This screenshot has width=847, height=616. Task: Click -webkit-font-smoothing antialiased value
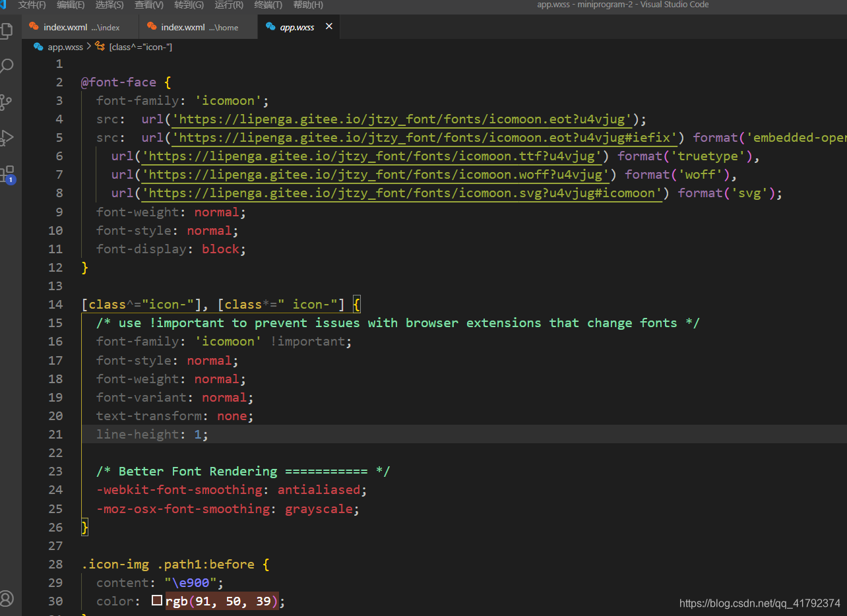point(319,490)
